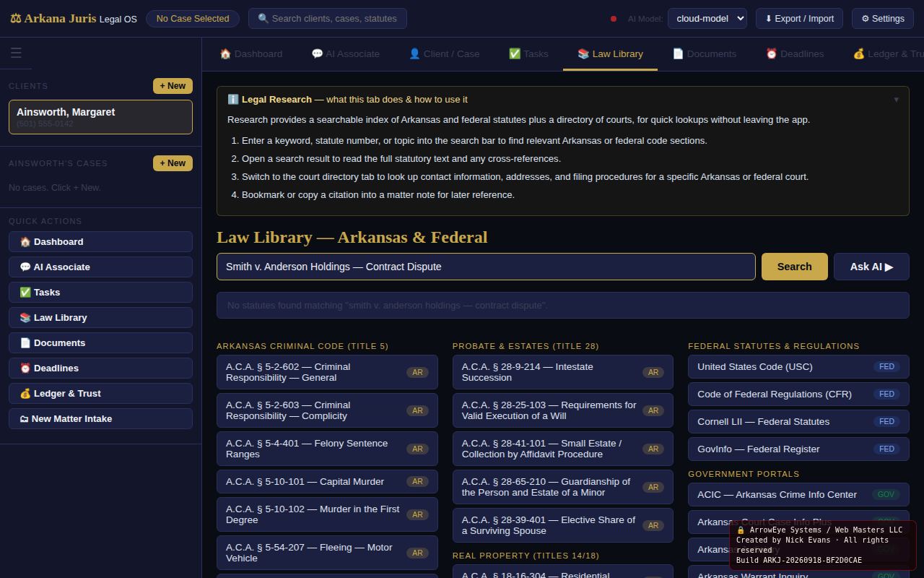Click the Search button in Law Library
Viewport: 924px width, 578px height.
[794, 267]
